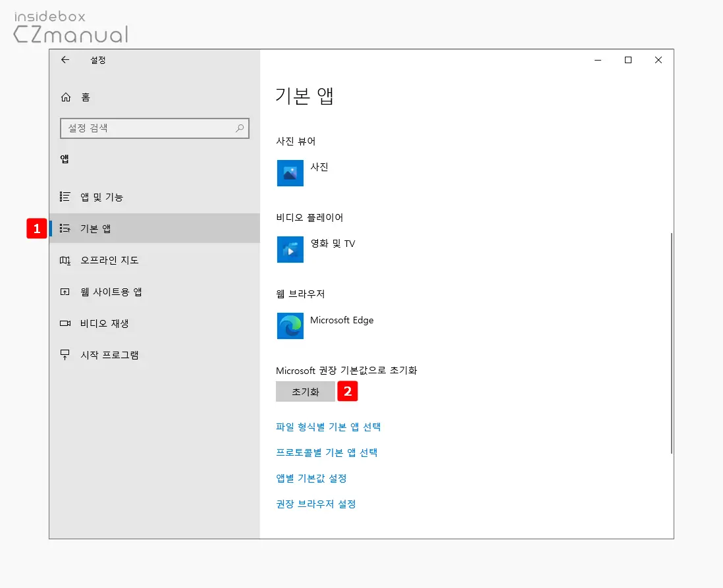Click the 오프라인 지도 map icon
723x588 pixels.
pos(65,260)
